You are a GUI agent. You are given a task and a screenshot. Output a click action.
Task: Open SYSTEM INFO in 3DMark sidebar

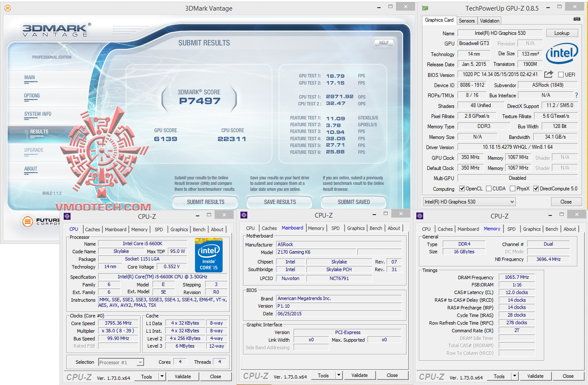point(37,114)
